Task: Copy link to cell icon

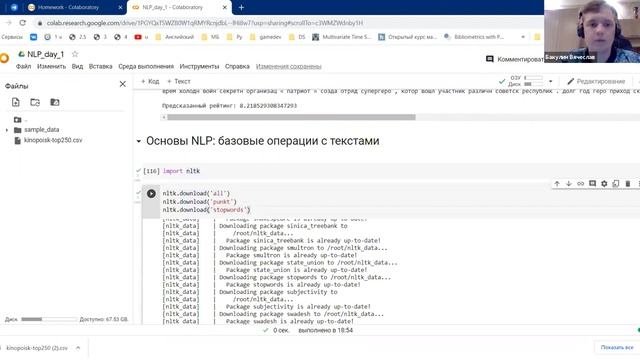Action: click(580, 184)
